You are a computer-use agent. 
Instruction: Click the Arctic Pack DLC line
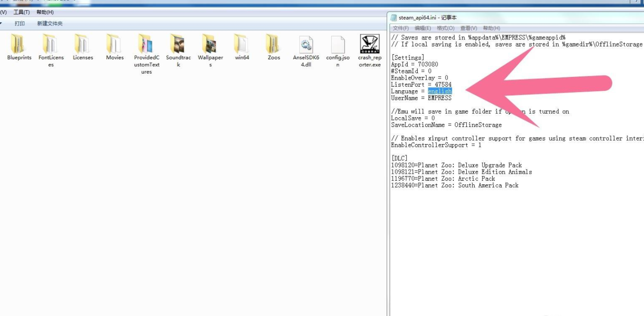click(443, 178)
